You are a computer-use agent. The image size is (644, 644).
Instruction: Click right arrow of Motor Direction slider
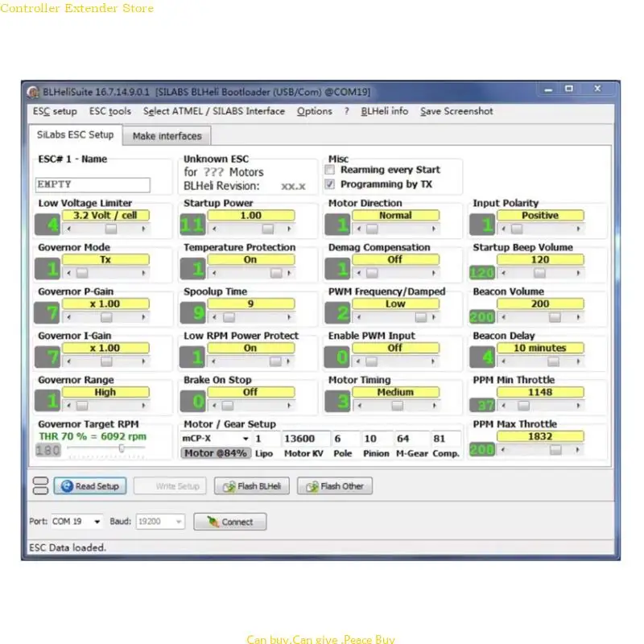coord(434,229)
